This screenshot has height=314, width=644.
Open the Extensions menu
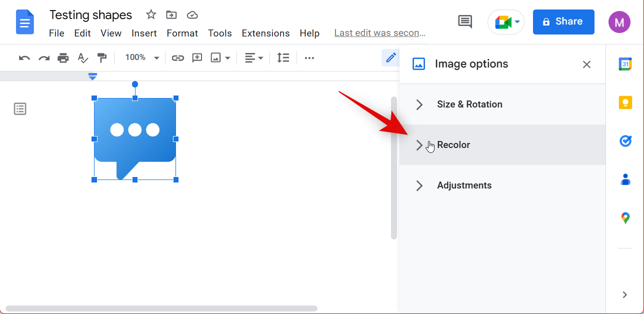tap(265, 33)
